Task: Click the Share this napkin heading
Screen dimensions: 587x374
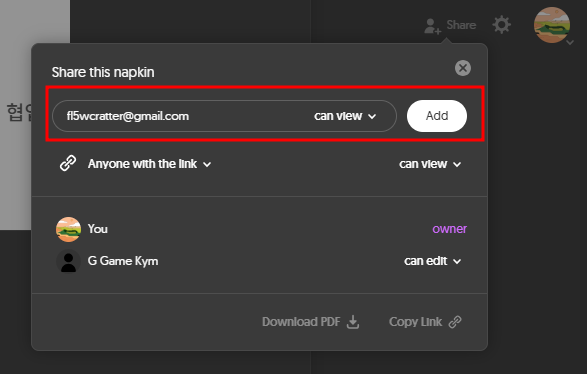Action: click(x=103, y=72)
